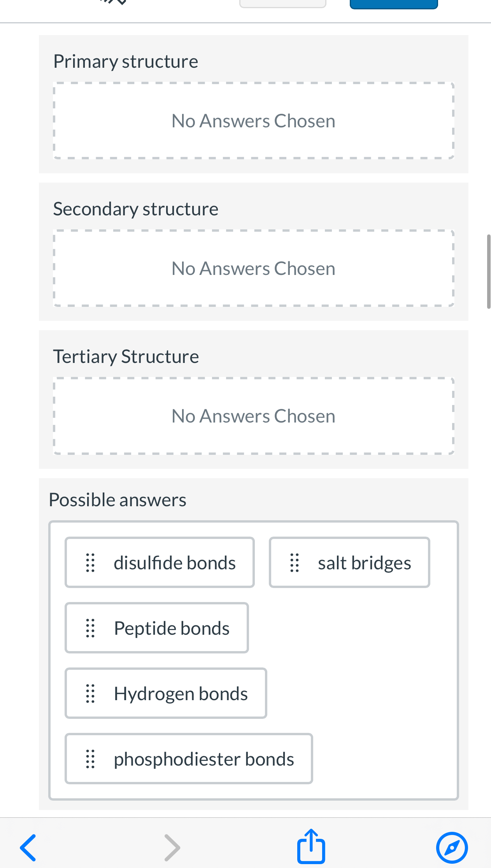Tap the drag handle on disulfide bonds
Image resolution: width=491 pixels, height=868 pixels.
click(90, 562)
